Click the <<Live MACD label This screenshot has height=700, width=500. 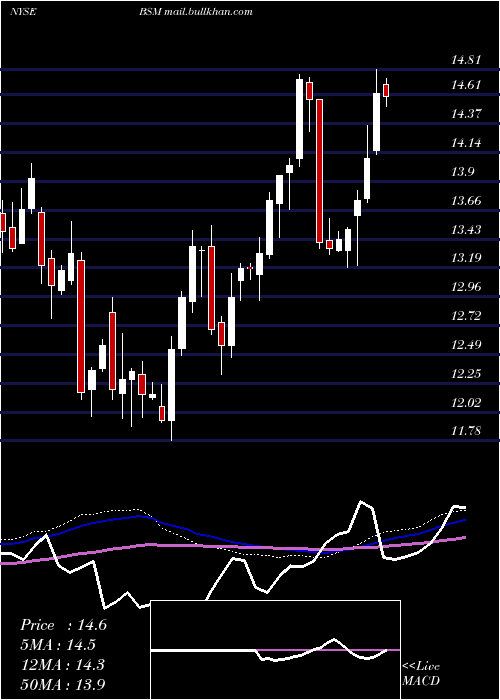pos(421,673)
